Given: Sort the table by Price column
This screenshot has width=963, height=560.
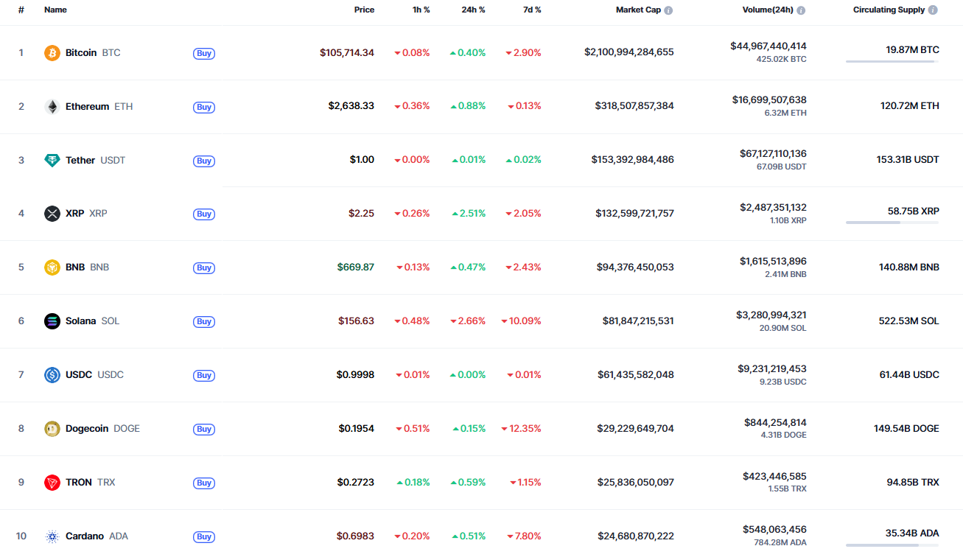Looking at the screenshot, I should [364, 10].
